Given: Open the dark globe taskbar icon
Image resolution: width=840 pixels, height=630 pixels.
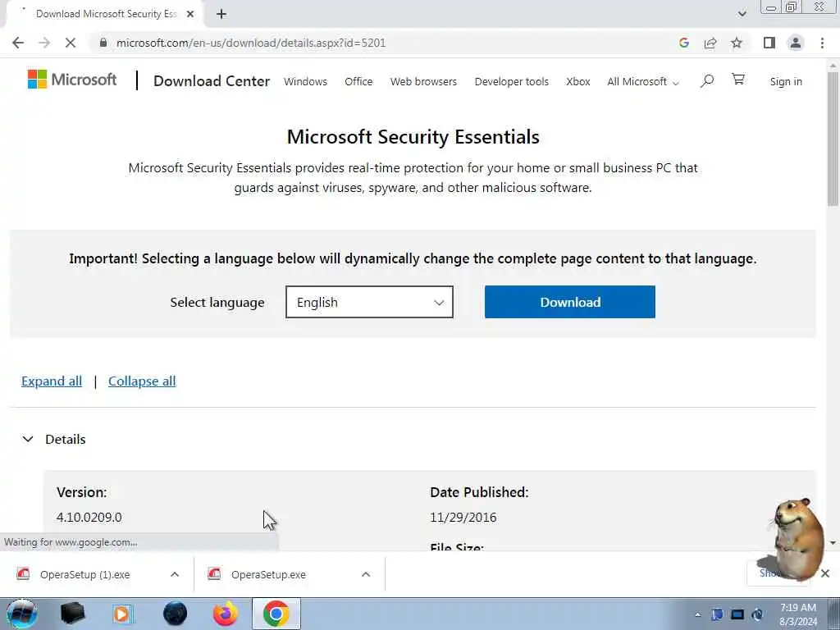Looking at the screenshot, I should click(176, 614).
